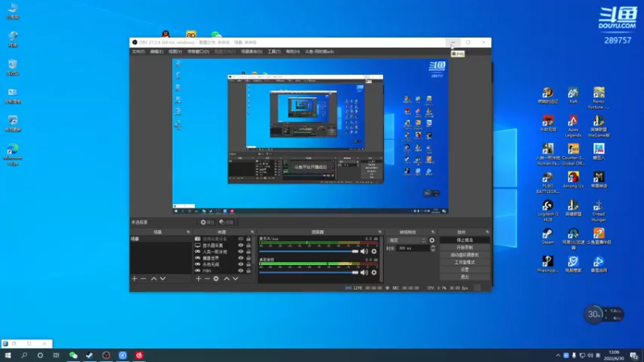Image resolution: width=644 pixels, height=362 pixels.
Task: Open the 麦克风/Aux audio settings gear
Action: (374, 251)
